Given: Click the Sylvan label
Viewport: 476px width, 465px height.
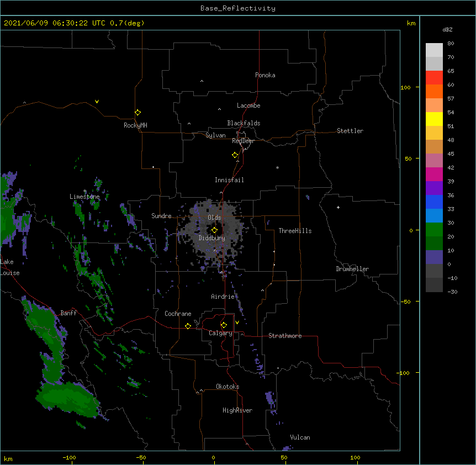Looking at the screenshot, I should [x=215, y=135].
